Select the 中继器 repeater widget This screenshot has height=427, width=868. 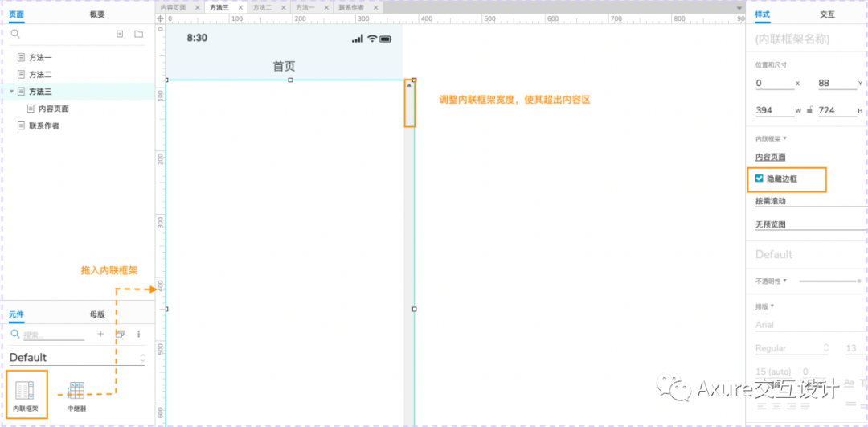[76, 395]
